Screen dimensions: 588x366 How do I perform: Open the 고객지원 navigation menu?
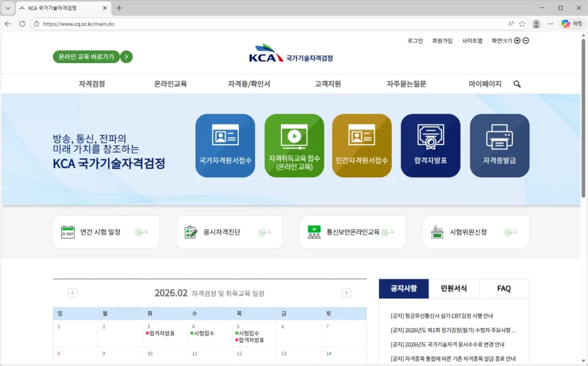point(327,84)
